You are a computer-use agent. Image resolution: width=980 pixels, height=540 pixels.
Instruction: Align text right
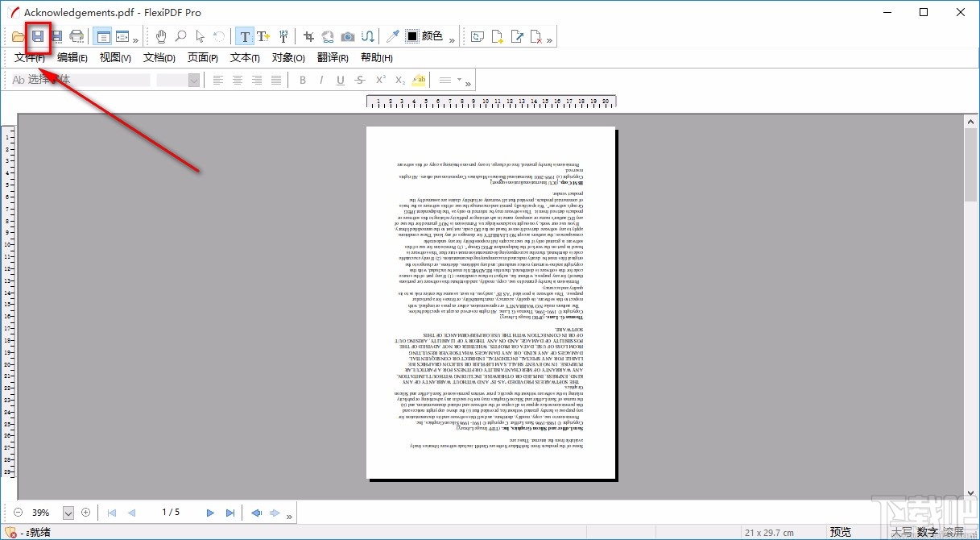coord(257,80)
